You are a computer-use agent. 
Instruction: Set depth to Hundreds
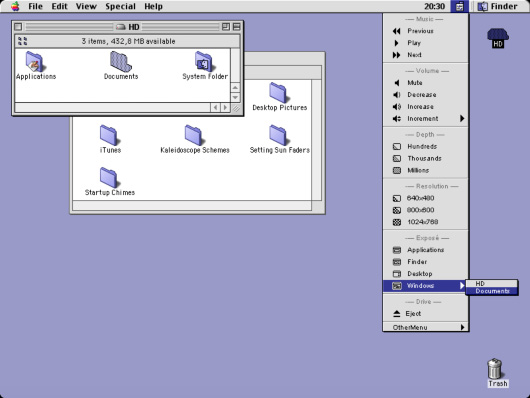[x=426, y=146]
